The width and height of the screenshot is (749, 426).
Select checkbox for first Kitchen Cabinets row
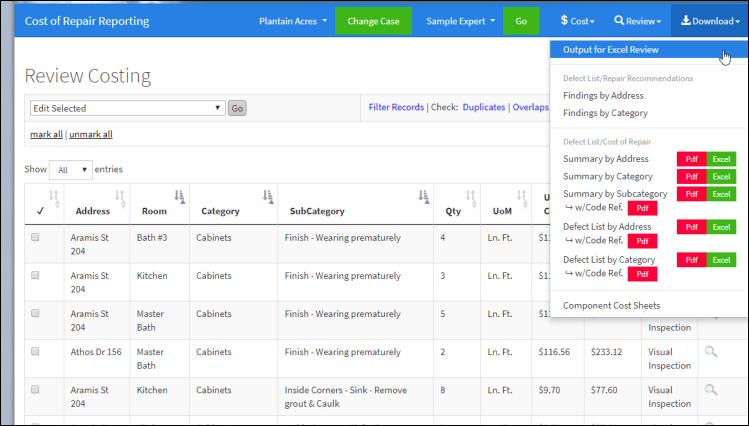pos(36,276)
